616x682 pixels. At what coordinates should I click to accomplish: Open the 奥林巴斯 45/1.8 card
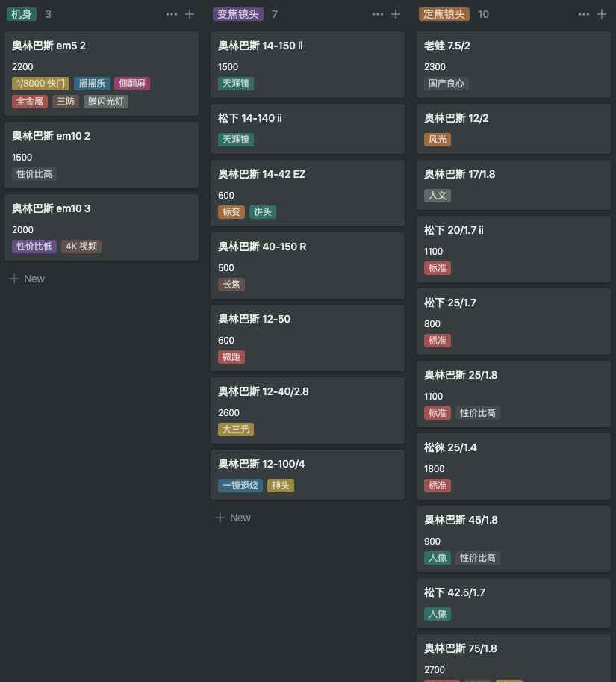tap(514, 539)
